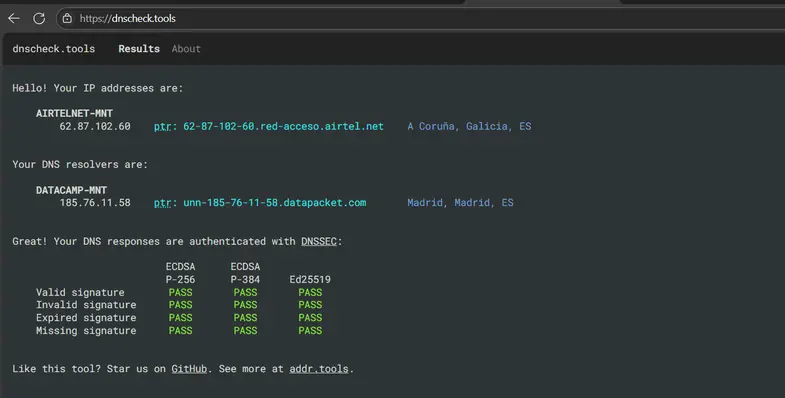Open the GitHub link
The width and height of the screenshot is (785, 398).
coord(189,369)
